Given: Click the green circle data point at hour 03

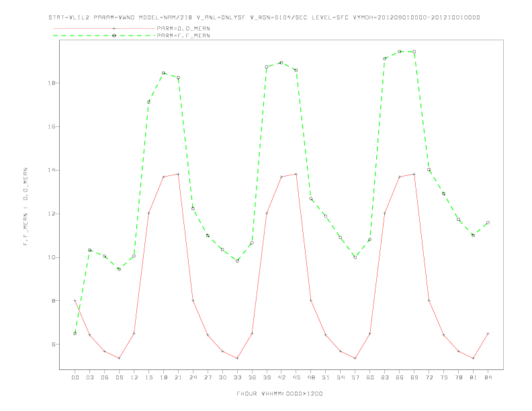Looking at the screenshot, I should click(89, 250).
